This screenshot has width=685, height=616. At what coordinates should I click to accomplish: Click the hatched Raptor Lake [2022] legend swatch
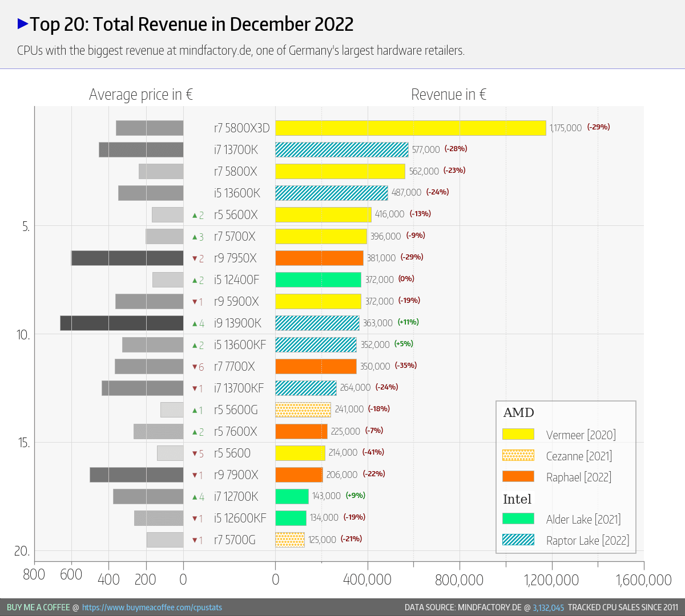pos(518,540)
